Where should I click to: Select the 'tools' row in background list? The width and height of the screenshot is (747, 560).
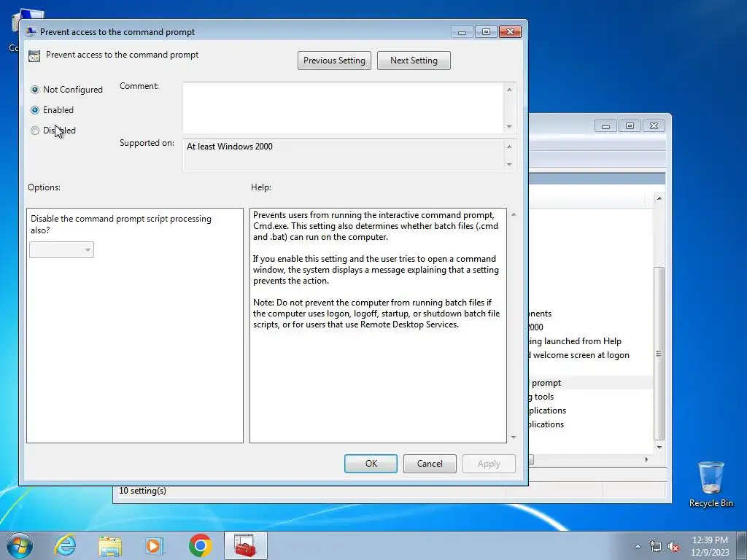pyautogui.click(x=591, y=397)
